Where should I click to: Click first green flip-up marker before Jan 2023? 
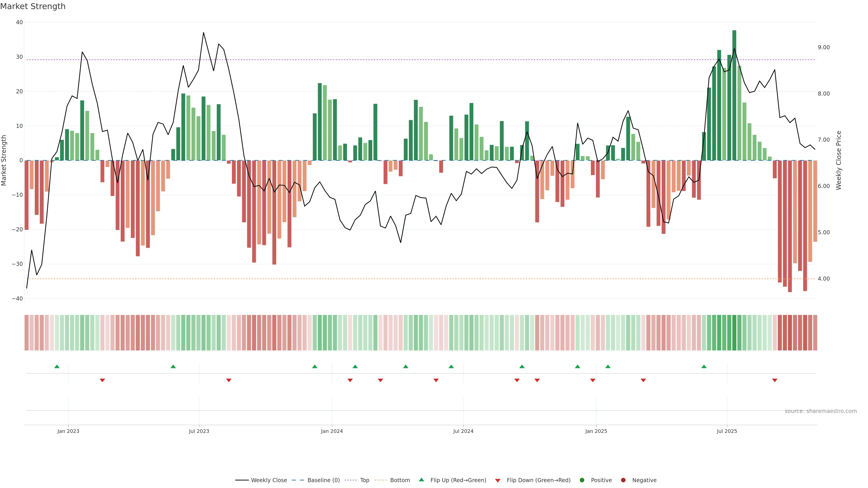(x=57, y=366)
